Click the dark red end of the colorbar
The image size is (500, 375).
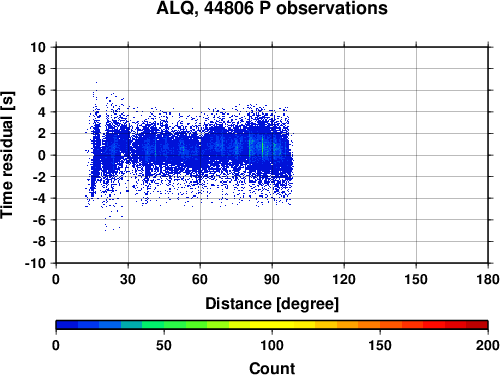(477, 325)
